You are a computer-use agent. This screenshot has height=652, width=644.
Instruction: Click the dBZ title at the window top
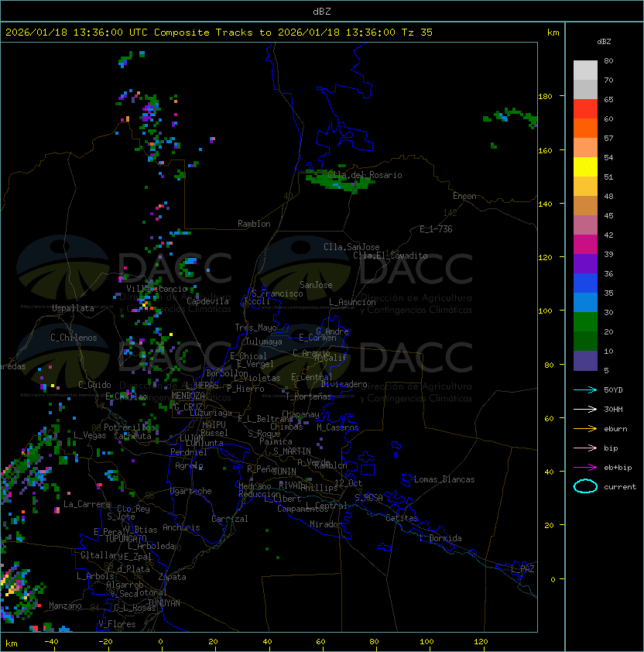(x=322, y=12)
